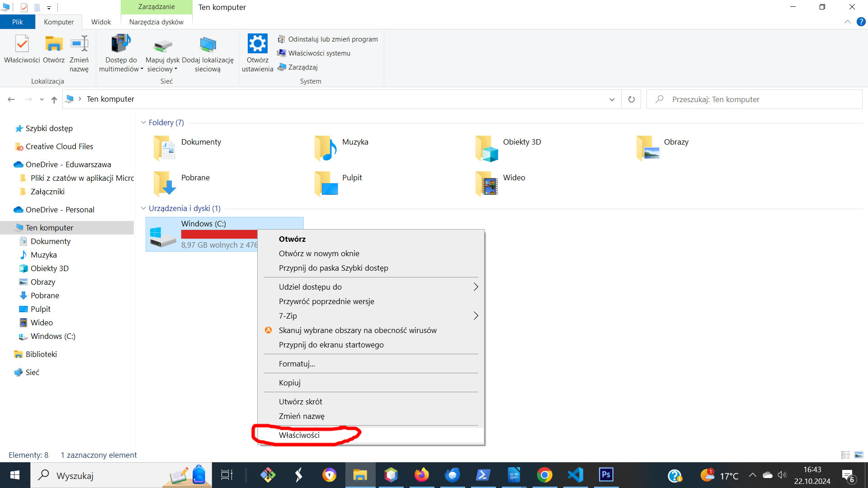
Task: Click the refresh icon next to the address bar
Action: (x=632, y=99)
